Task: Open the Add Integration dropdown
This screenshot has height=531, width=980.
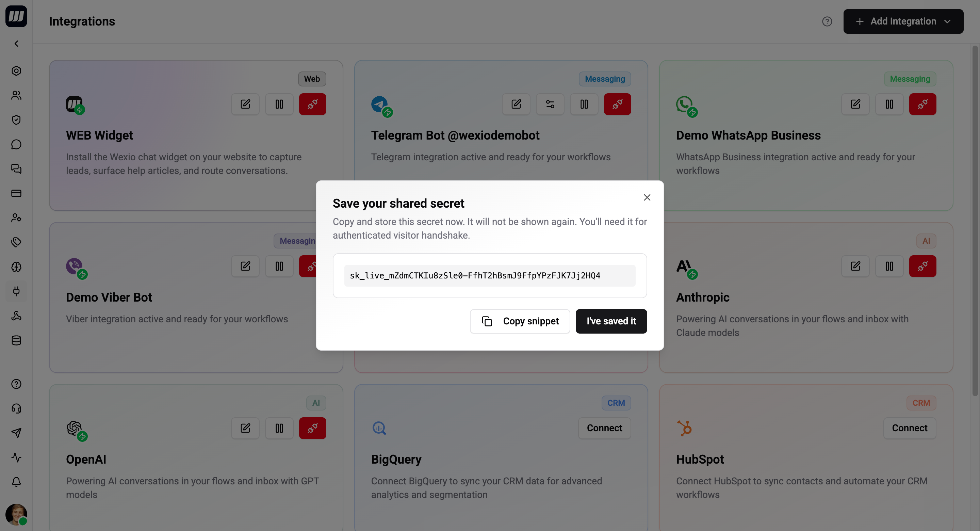Action: (x=903, y=21)
